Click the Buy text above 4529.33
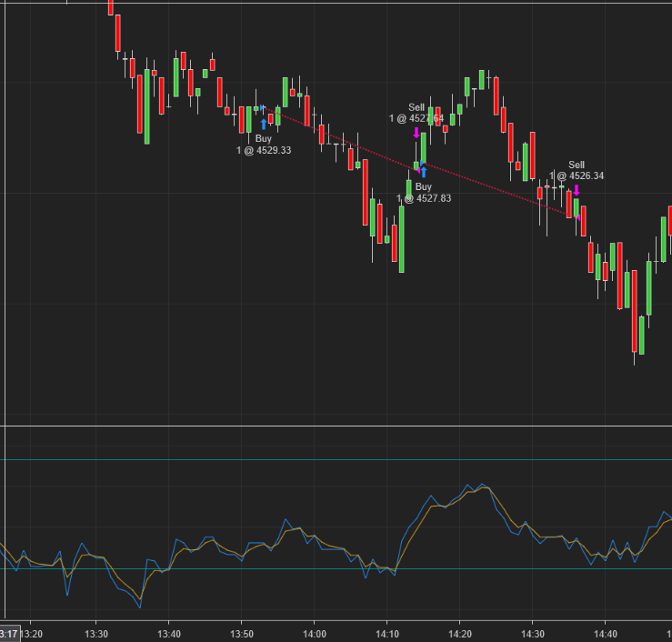This screenshot has width=672, height=642. [264, 138]
